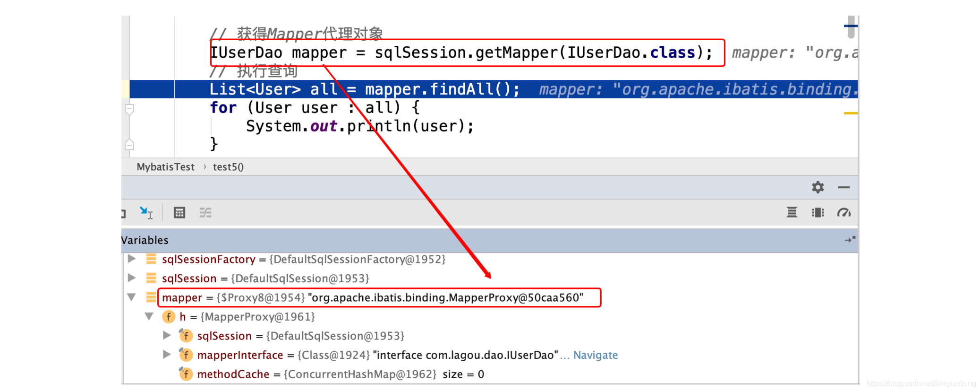Image resolution: width=980 pixels, height=392 pixels.
Task: Click the yellow warning stripe marker
Action: (x=851, y=113)
